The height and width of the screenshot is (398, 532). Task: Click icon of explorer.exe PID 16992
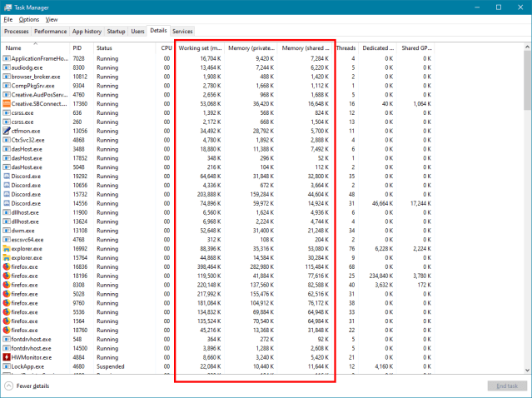tap(7, 248)
